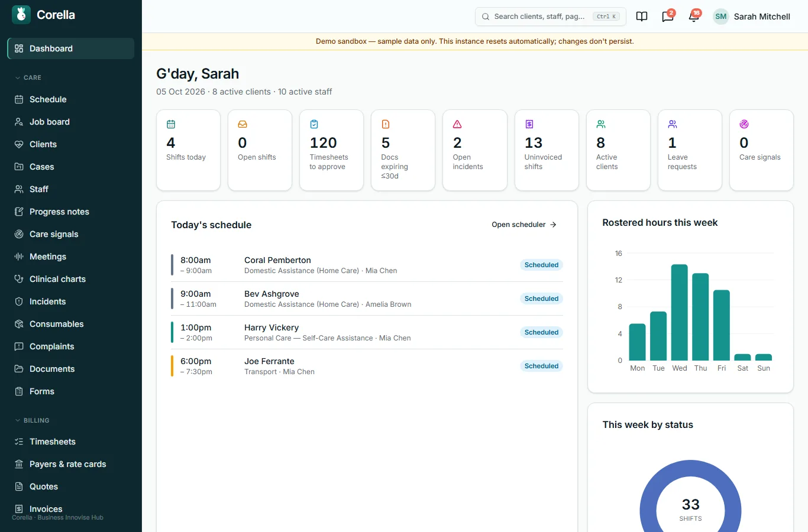This screenshot has height=532, width=808.
Task: Open Quotes in the sidebar
Action: pyautogui.click(x=71, y=486)
